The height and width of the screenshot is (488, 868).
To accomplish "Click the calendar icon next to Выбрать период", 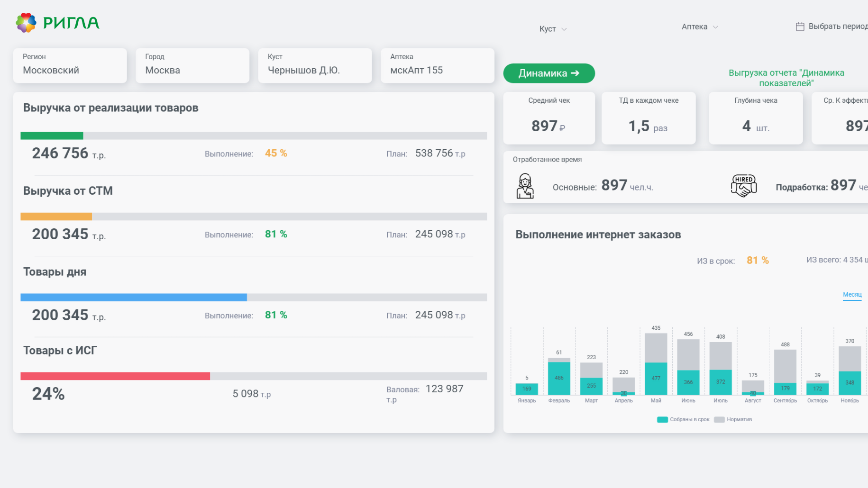I will coord(800,27).
